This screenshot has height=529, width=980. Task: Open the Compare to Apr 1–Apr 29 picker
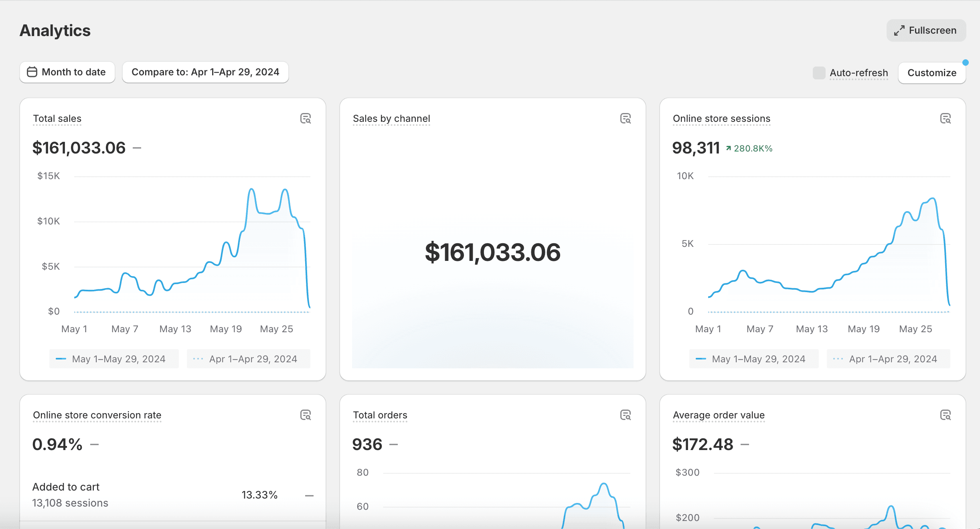[x=205, y=72]
